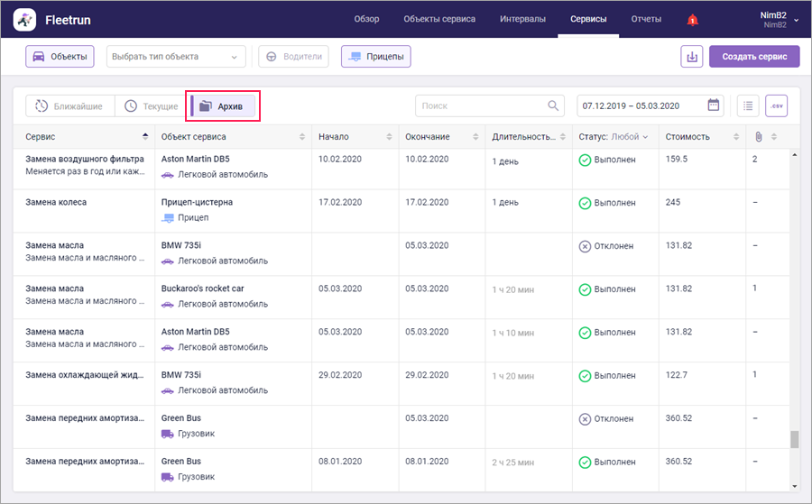Open the Отчеты tab
Image resolution: width=812 pixels, height=504 pixels.
[x=646, y=19]
